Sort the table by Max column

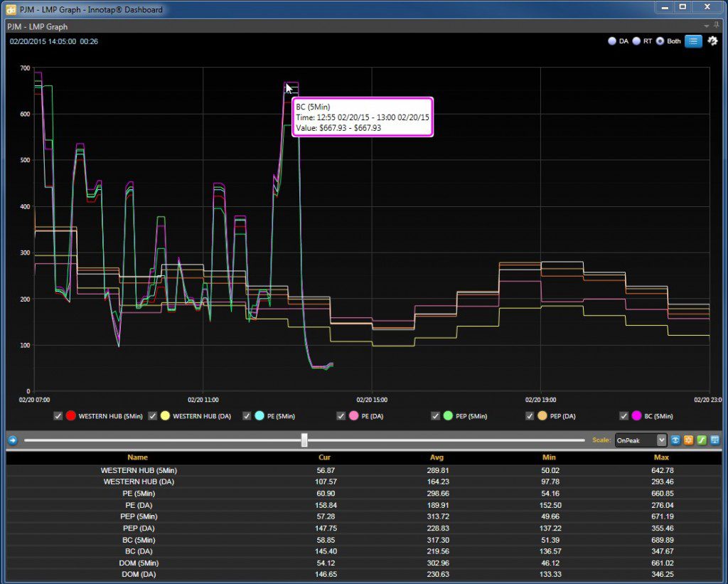[661, 457]
